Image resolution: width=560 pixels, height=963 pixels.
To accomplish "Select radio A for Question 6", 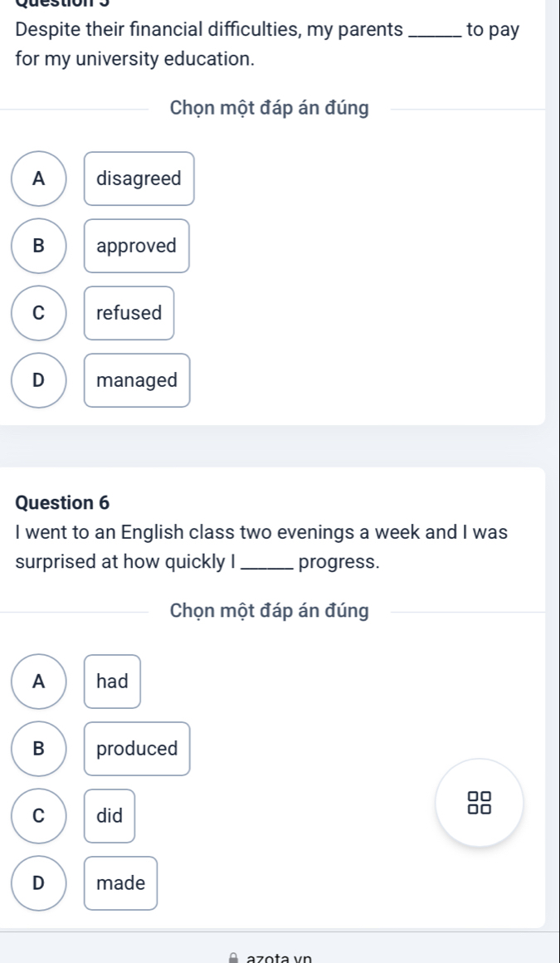I will tap(39, 682).
